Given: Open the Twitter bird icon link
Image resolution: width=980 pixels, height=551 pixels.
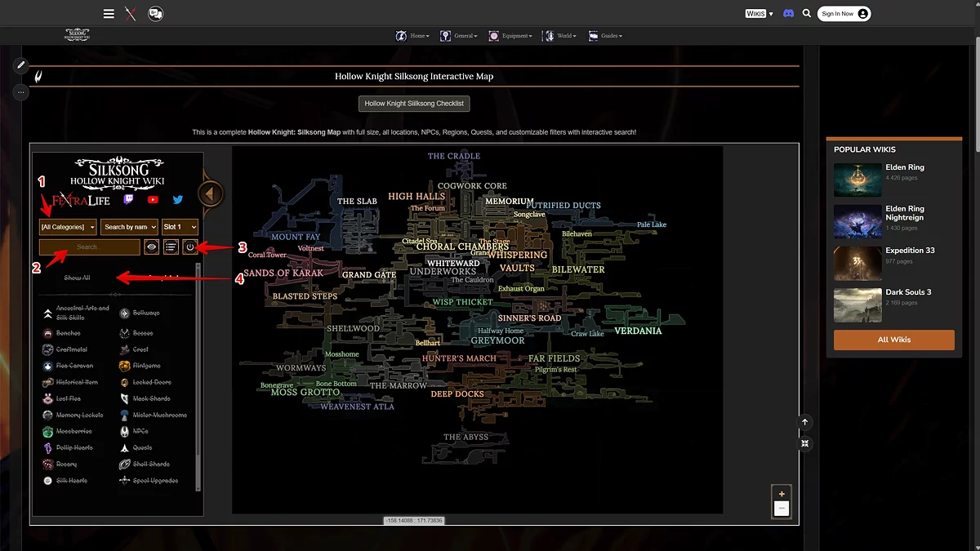Looking at the screenshot, I should 177,200.
